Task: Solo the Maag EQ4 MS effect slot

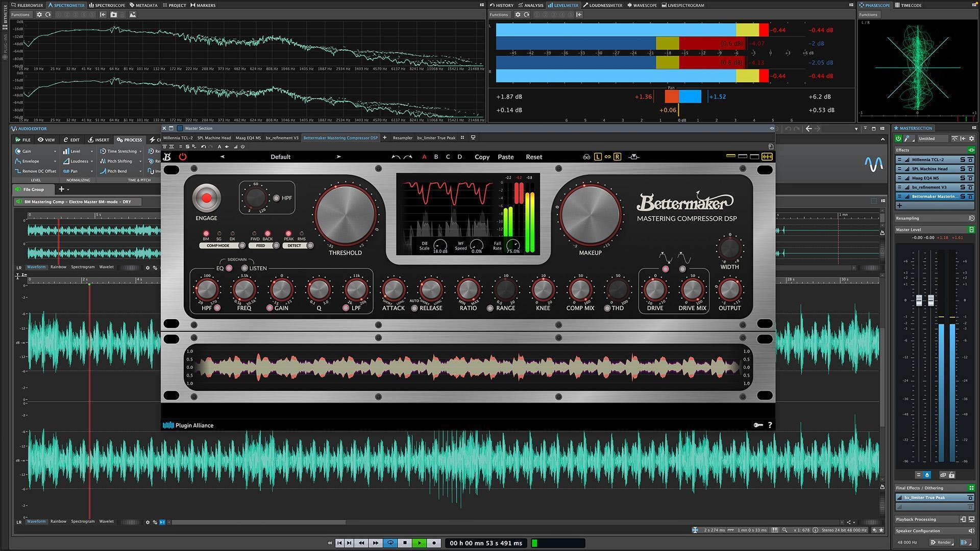Action: click(x=963, y=178)
